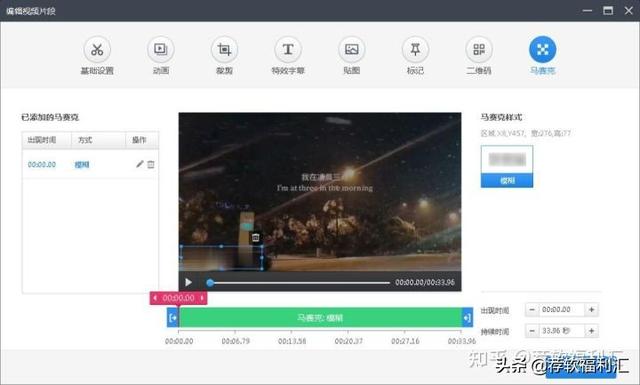Click the 持续时间 duration input field
This screenshot has width=640, height=385.
click(x=562, y=331)
